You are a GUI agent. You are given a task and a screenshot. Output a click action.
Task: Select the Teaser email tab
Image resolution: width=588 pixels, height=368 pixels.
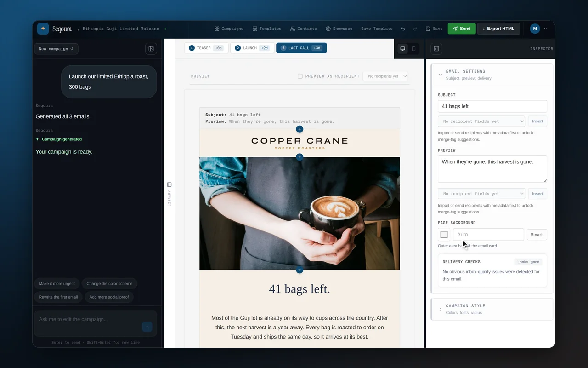[x=206, y=48]
